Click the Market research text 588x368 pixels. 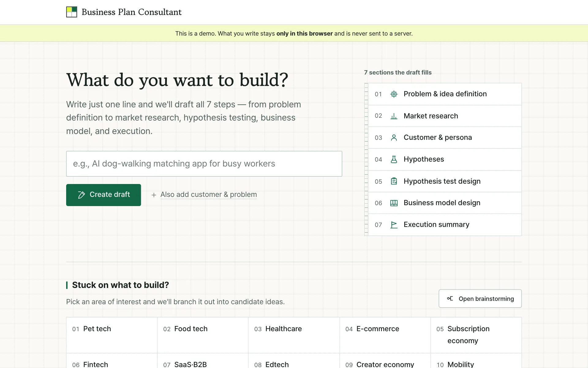point(431,116)
